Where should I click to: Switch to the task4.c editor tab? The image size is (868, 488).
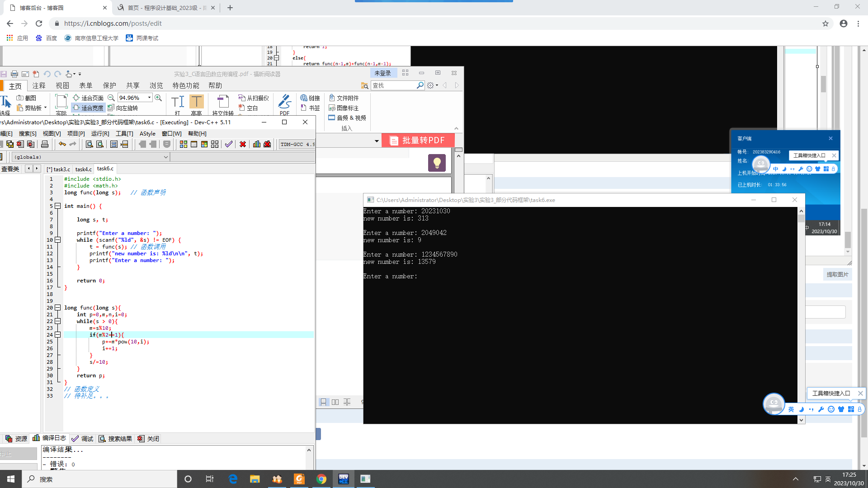click(83, 169)
